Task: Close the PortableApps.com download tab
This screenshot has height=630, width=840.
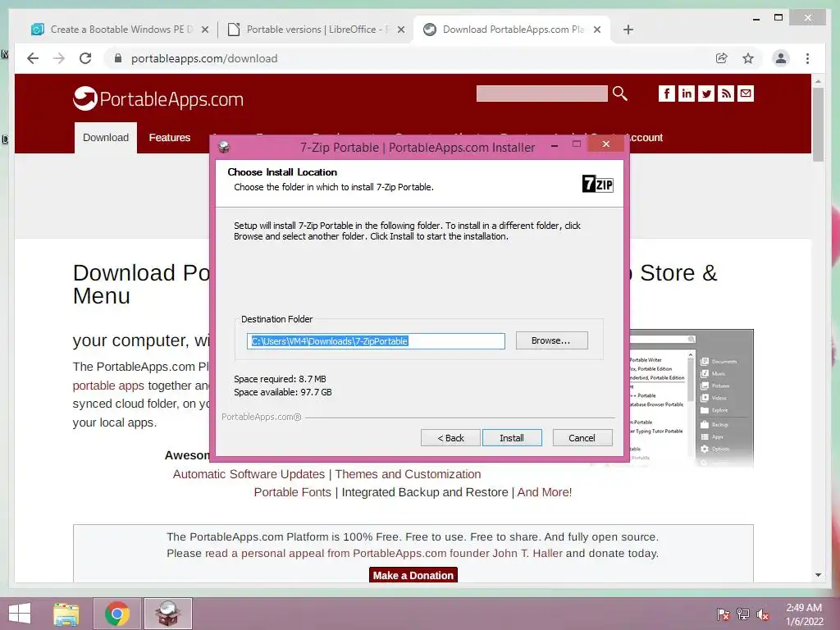Action: [597, 30]
